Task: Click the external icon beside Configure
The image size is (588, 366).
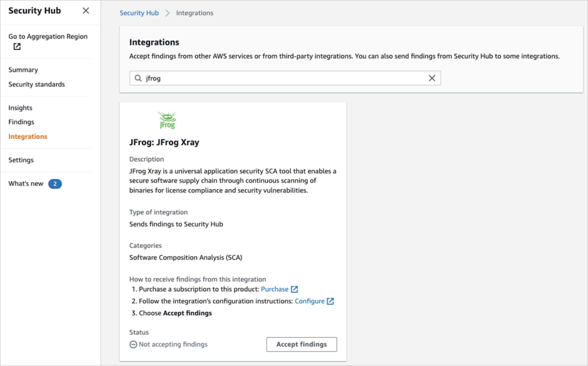Action: pos(330,301)
